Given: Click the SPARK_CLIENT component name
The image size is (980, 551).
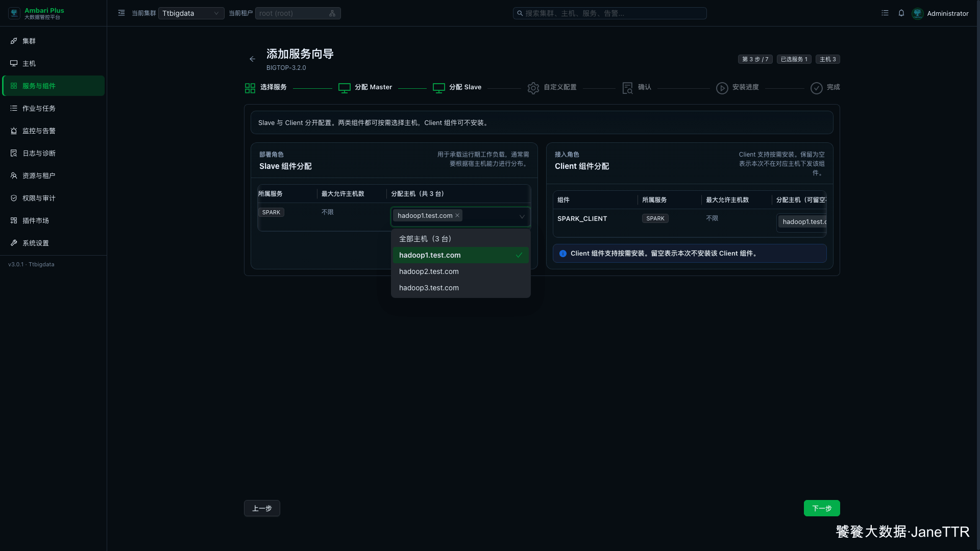Looking at the screenshot, I should click(x=582, y=218).
